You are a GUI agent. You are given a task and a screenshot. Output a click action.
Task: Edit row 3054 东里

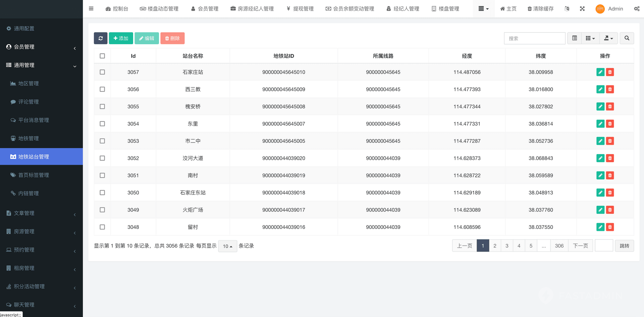pyautogui.click(x=600, y=124)
